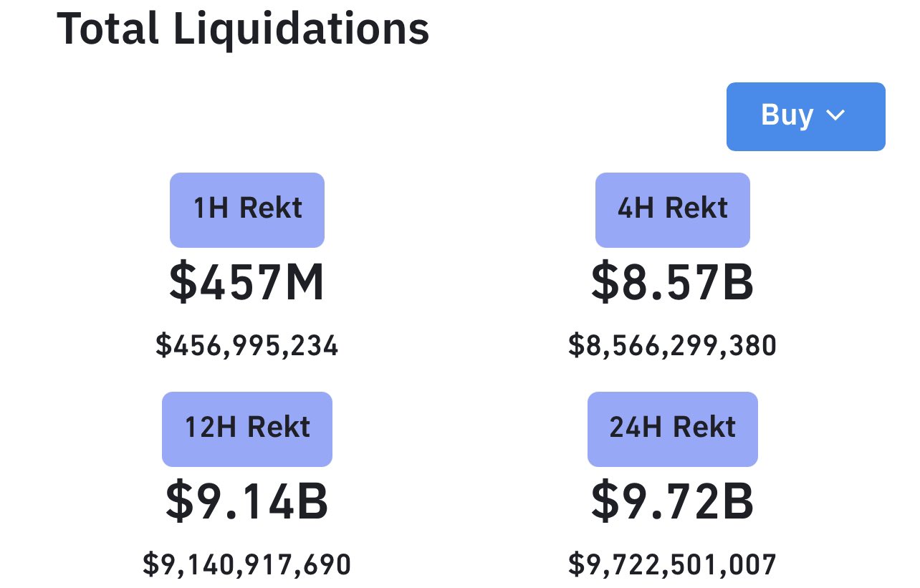This screenshot has height=588, width=920.
Task: Click the $457M liquidation figure
Action: tap(247, 283)
